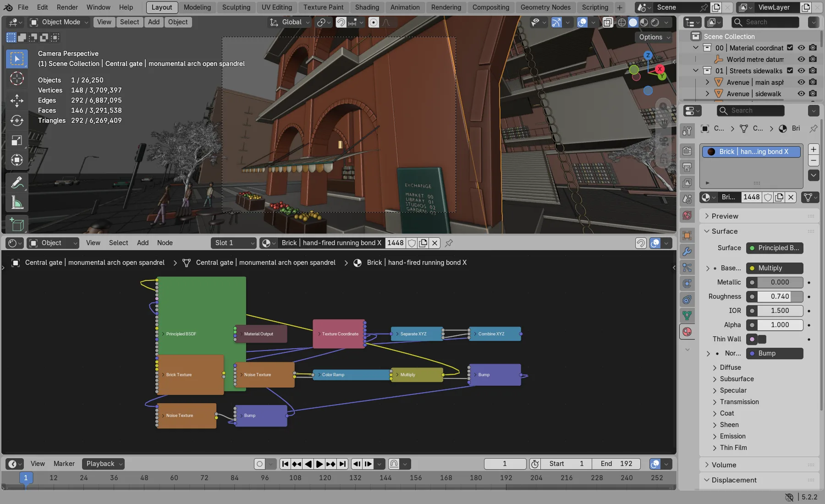The image size is (825, 504).
Task: Uncheck the 00 Material coordinat collection
Action: pos(790,48)
